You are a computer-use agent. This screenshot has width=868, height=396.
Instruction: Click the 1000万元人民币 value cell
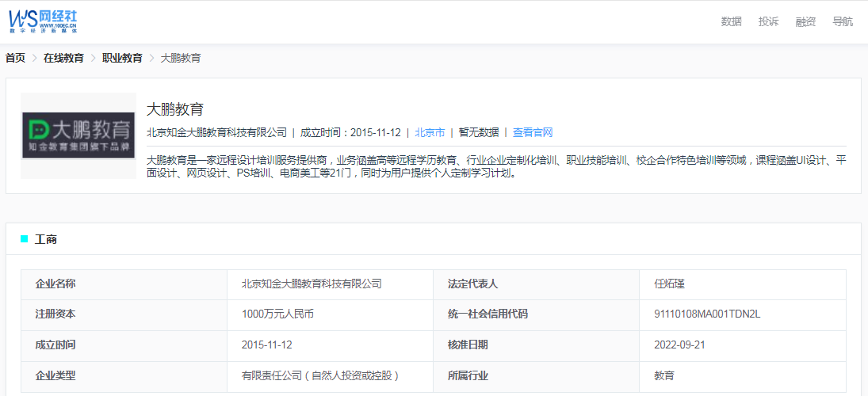(330, 314)
